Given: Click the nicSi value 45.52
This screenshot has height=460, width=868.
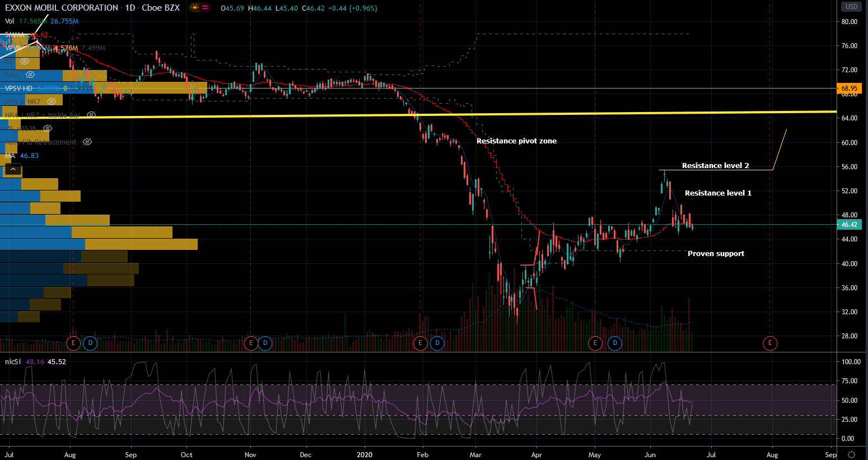Looking at the screenshot, I should click(57, 362).
